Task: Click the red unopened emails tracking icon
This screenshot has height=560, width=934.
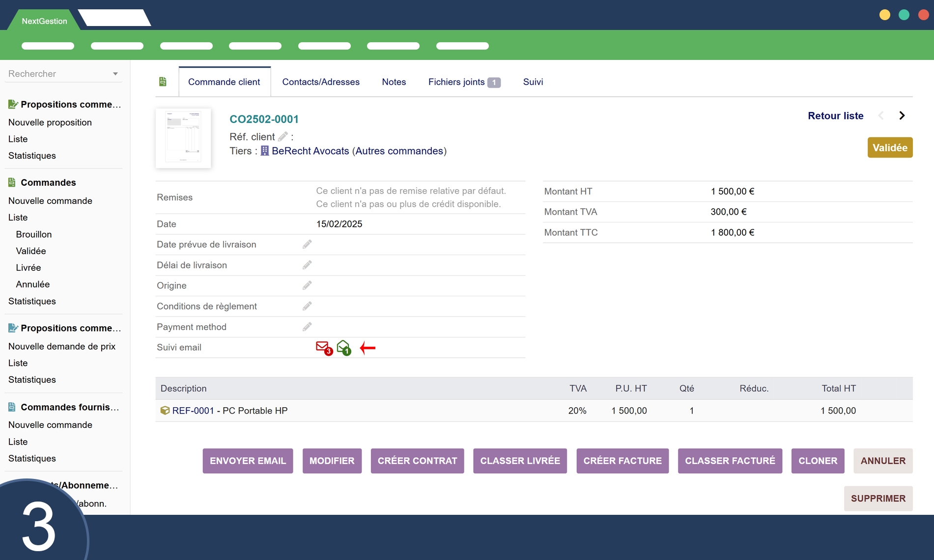Action: click(323, 348)
